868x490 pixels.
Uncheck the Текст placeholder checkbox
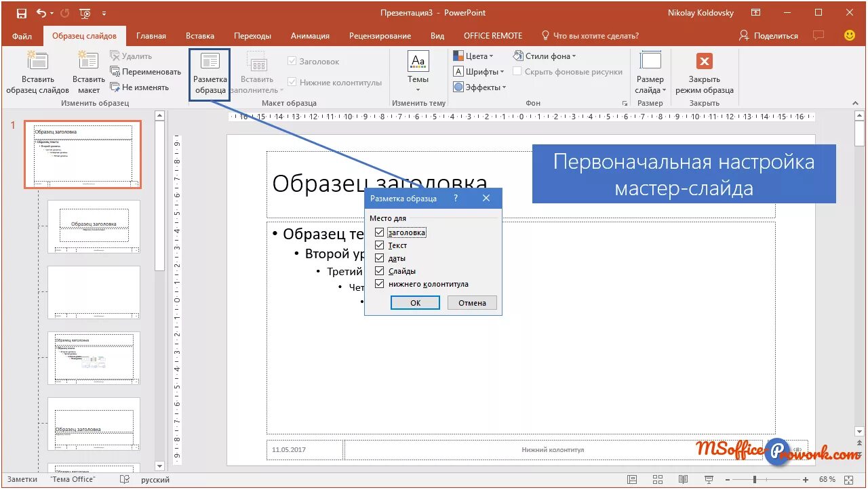click(x=379, y=245)
